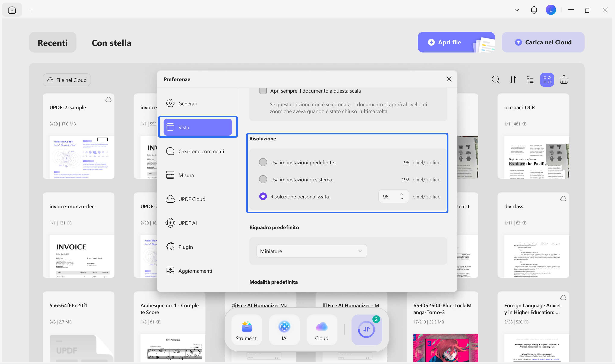615x364 pixels.
Task: Switch to list view icon
Action: click(x=530, y=80)
